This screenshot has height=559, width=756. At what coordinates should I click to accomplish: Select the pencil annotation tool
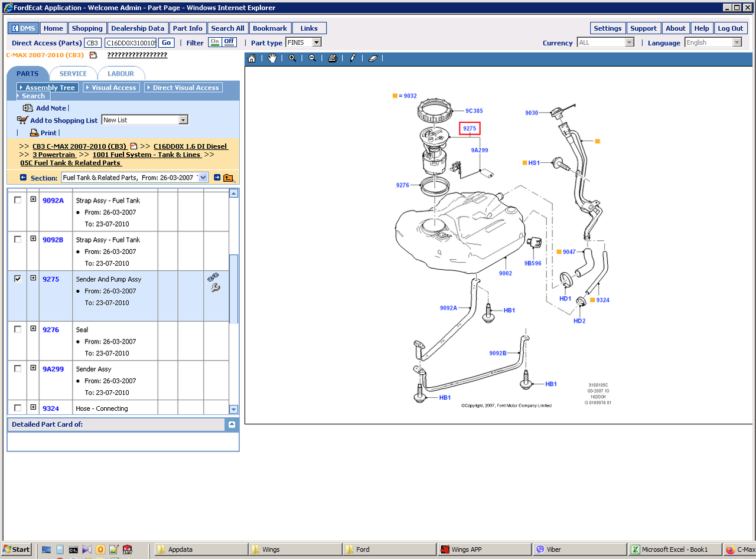click(x=353, y=58)
